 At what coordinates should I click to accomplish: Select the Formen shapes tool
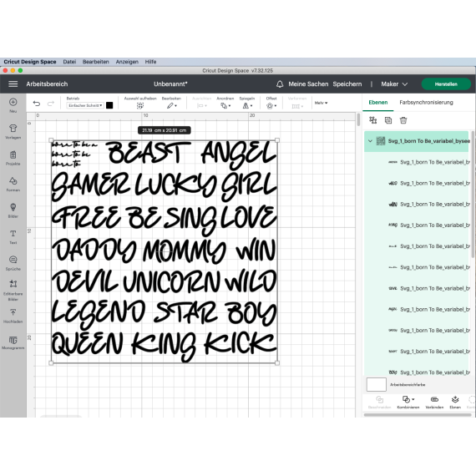pos(13,184)
